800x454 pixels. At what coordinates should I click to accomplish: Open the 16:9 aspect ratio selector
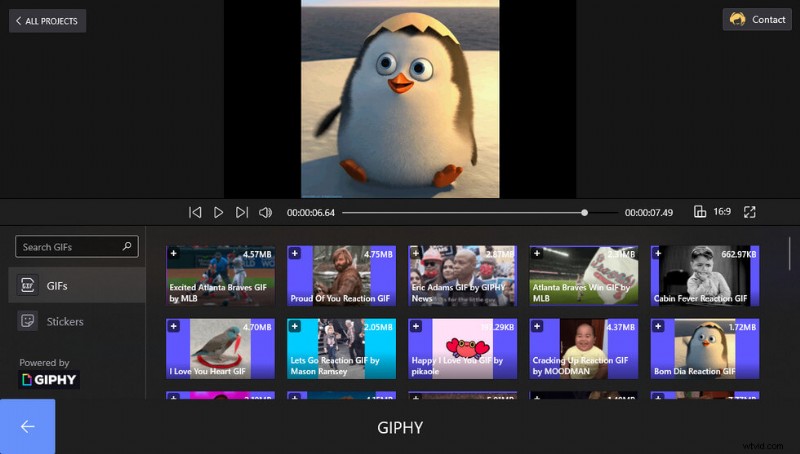tap(722, 212)
